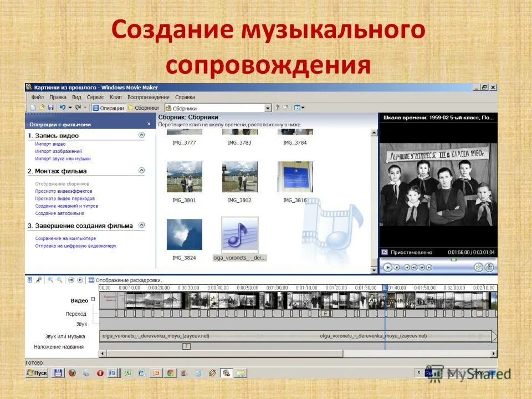Image resolution: width=532 pixels, height=399 pixels.
Task: Click the take picture icon in the player
Action: (489, 267)
